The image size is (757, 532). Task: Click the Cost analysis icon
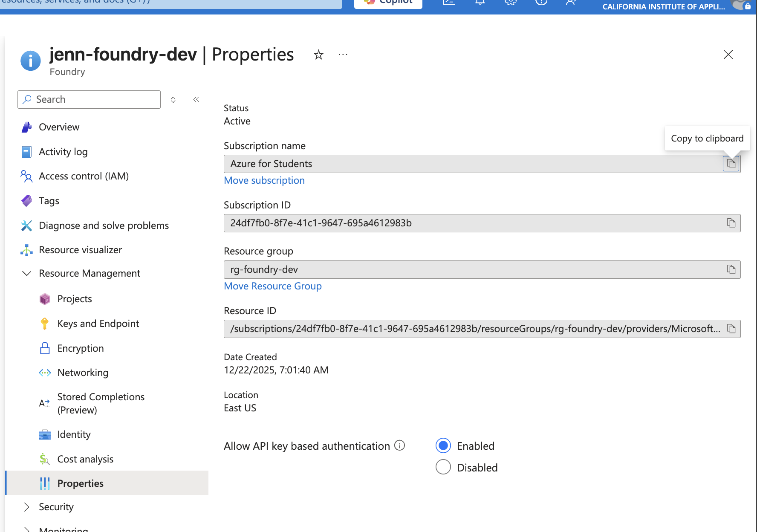tap(45, 459)
